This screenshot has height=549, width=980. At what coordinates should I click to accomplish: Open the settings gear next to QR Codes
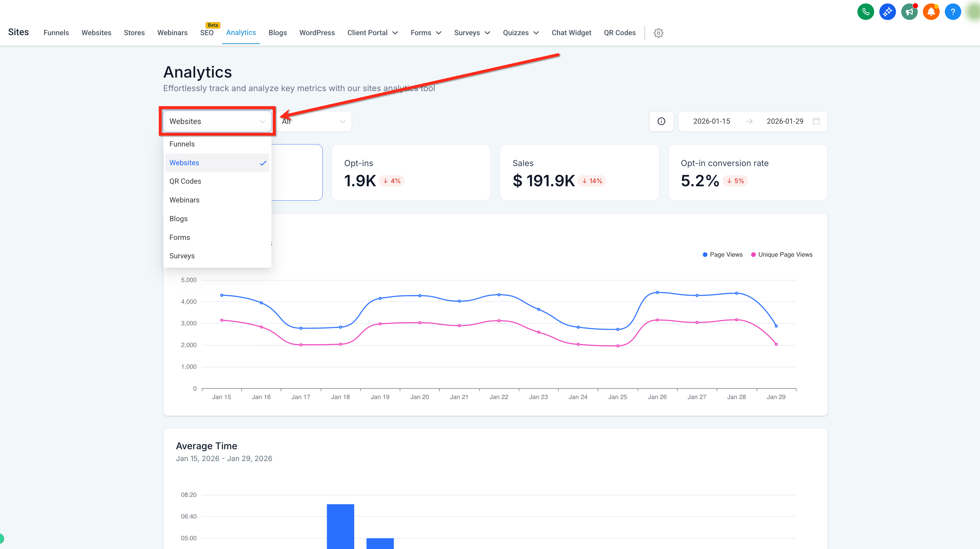(658, 33)
